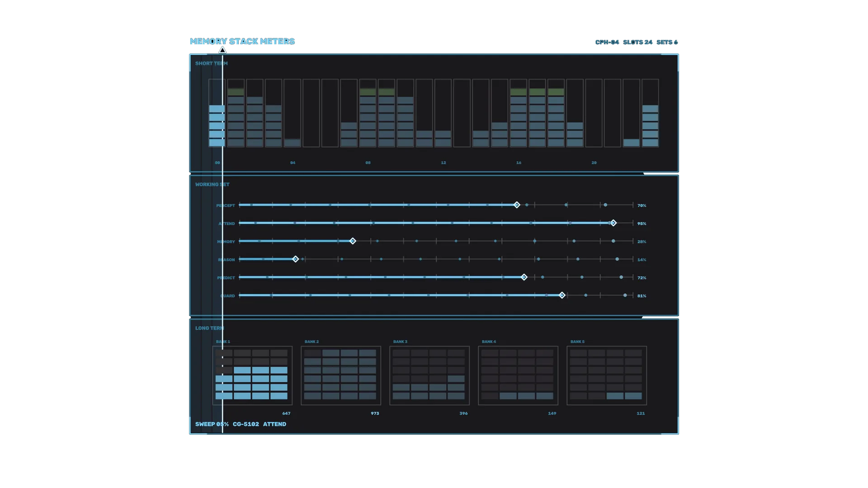Click the last short-term meter column
Screen dimensions: 868x488
point(650,113)
